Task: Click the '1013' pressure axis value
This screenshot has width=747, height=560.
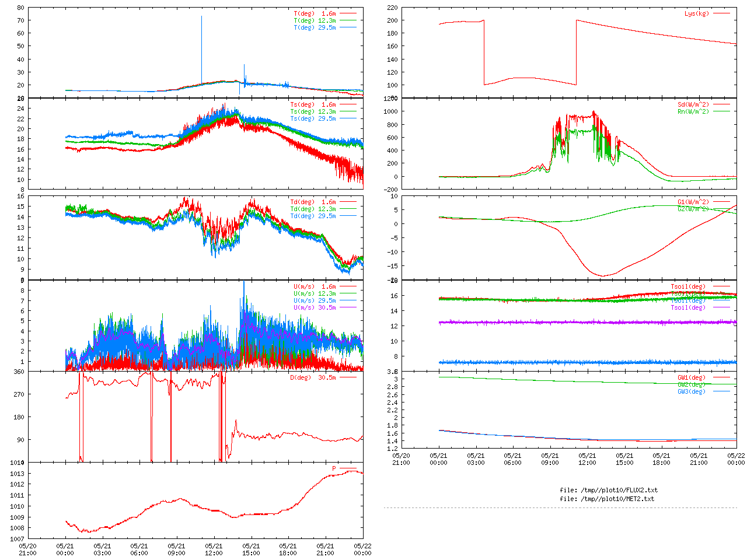Action: [17, 474]
